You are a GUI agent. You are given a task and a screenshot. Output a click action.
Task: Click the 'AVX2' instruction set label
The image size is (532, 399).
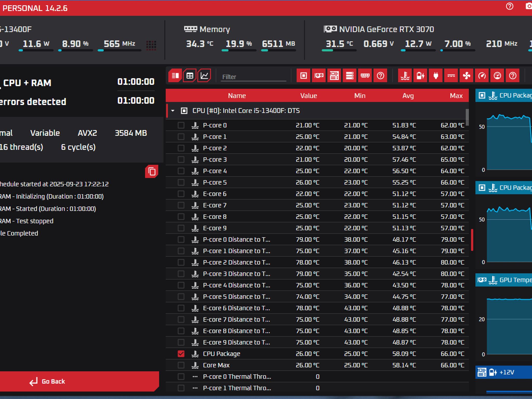coord(87,133)
